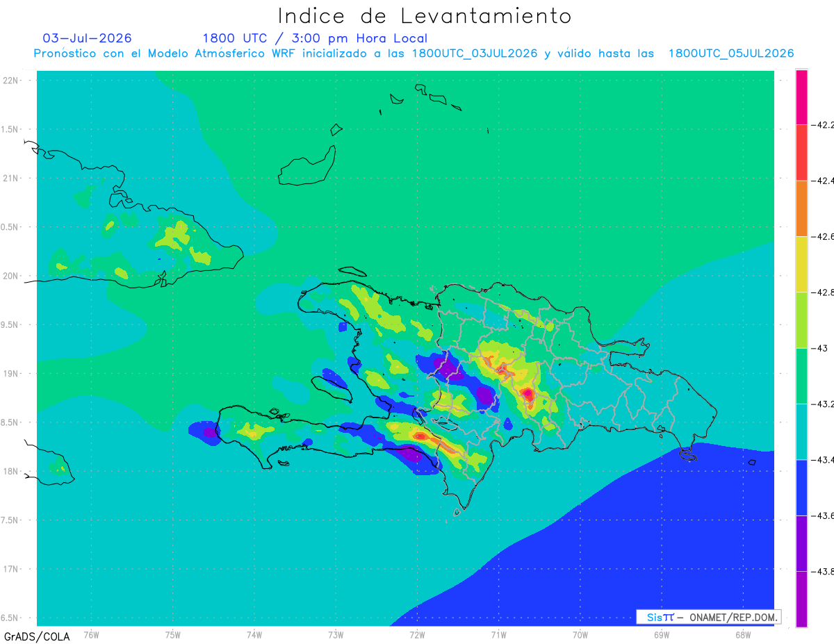The image size is (834, 644).
Task: Choose the purple segment between -43.6 and -43.8
Action: pyautogui.click(x=801, y=543)
